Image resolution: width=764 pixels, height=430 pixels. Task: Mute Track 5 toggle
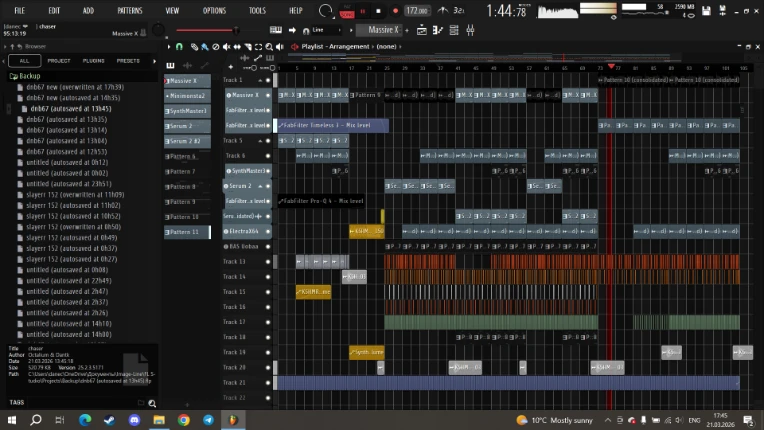(267, 141)
